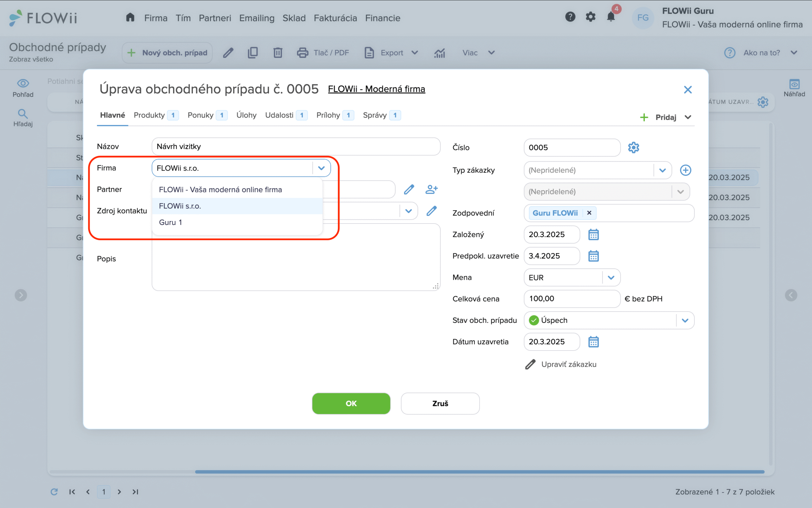The width and height of the screenshot is (812, 508).
Task: Open the help question mark icon
Action: point(570,17)
